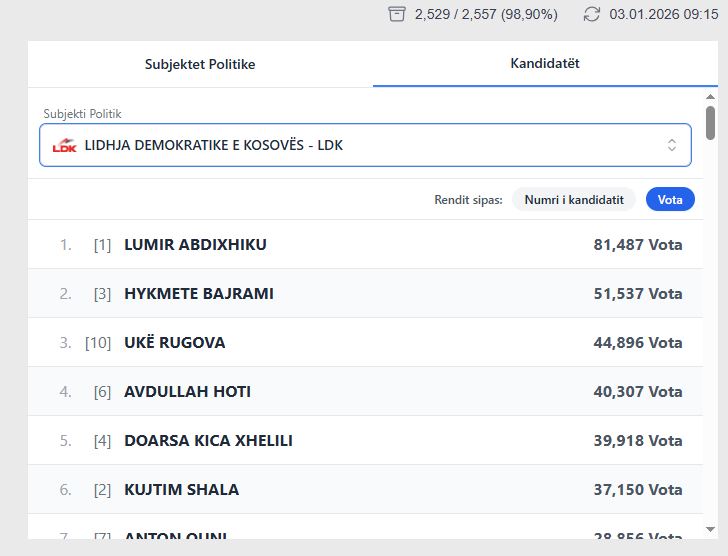Image resolution: width=728 pixels, height=556 pixels.
Task: Expand the LIDHJA DEMOKRATIKE E KOSOVËS combo box
Action: click(365, 145)
